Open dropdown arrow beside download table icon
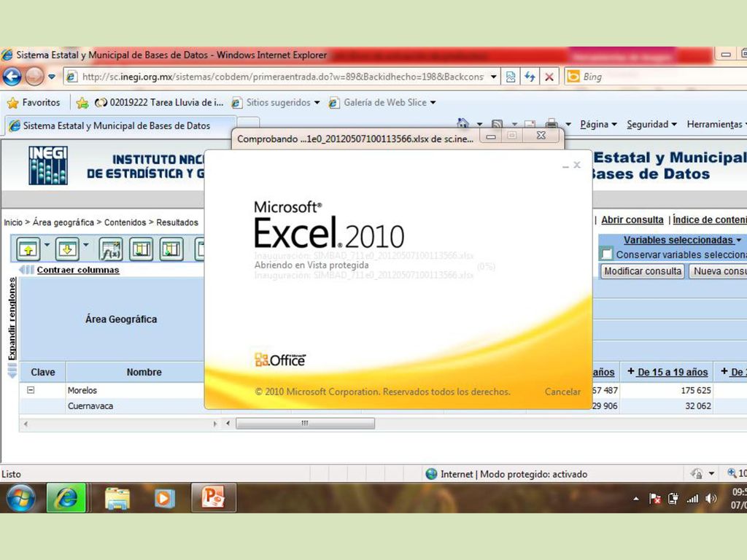The width and height of the screenshot is (747, 560). pos(86,245)
